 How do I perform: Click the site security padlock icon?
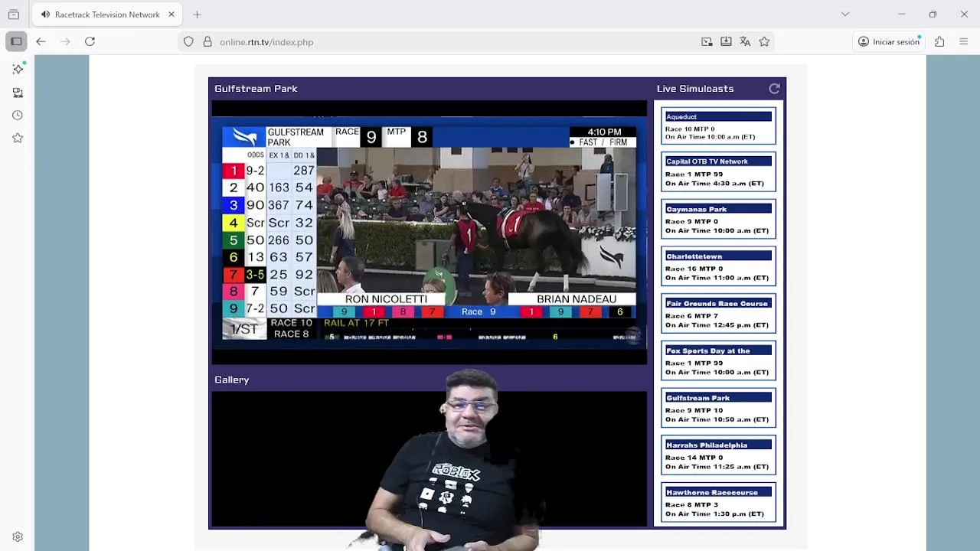coord(207,42)
